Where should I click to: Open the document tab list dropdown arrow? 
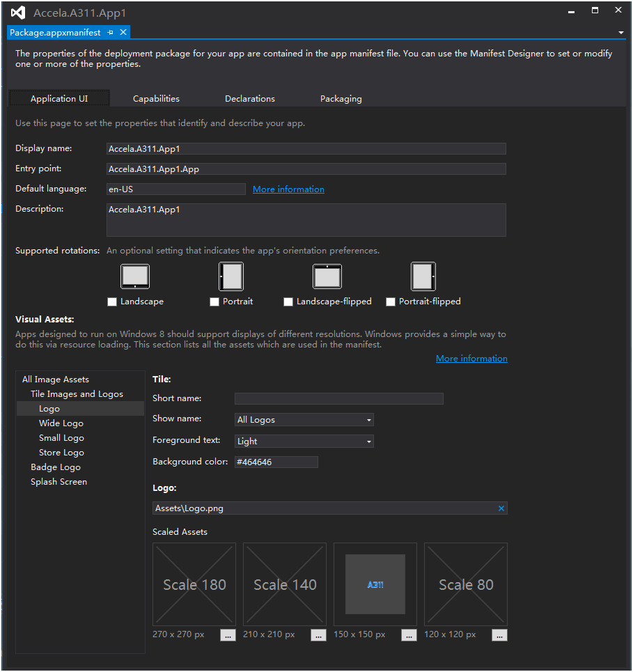point(620,33)
